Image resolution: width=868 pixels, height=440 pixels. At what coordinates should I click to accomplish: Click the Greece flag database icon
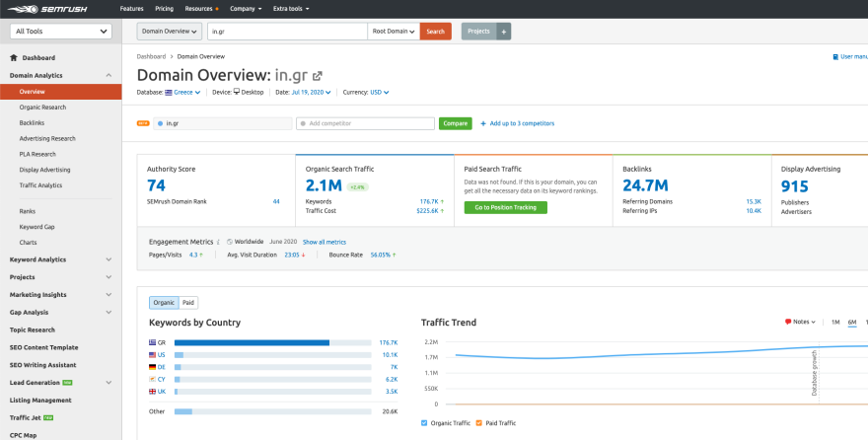tap(169, 92)
